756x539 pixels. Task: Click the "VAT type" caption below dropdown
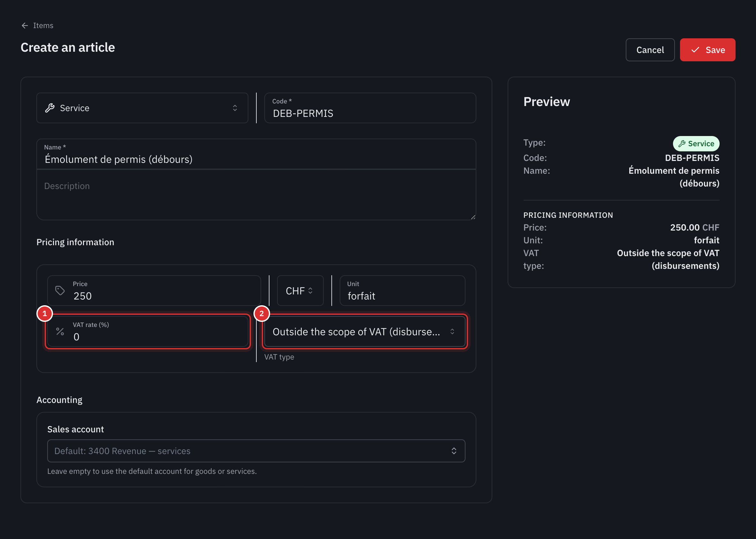tap(279, 357)
